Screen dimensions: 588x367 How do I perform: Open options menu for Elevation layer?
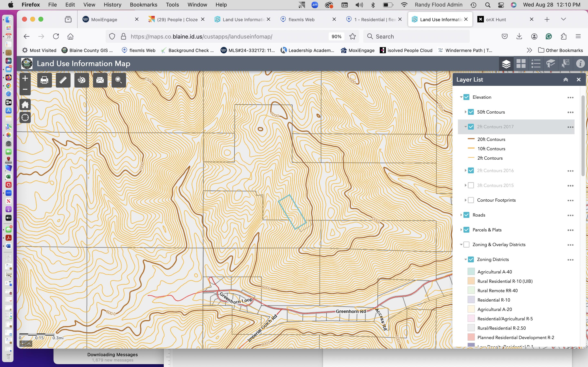click(570, 97)
